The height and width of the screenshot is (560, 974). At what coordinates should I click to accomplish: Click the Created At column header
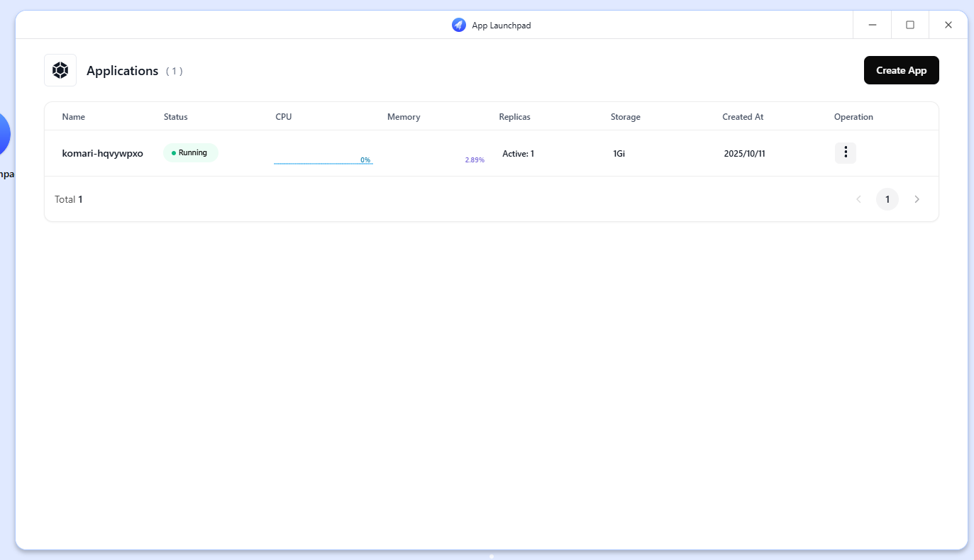(x=743, y=117)
